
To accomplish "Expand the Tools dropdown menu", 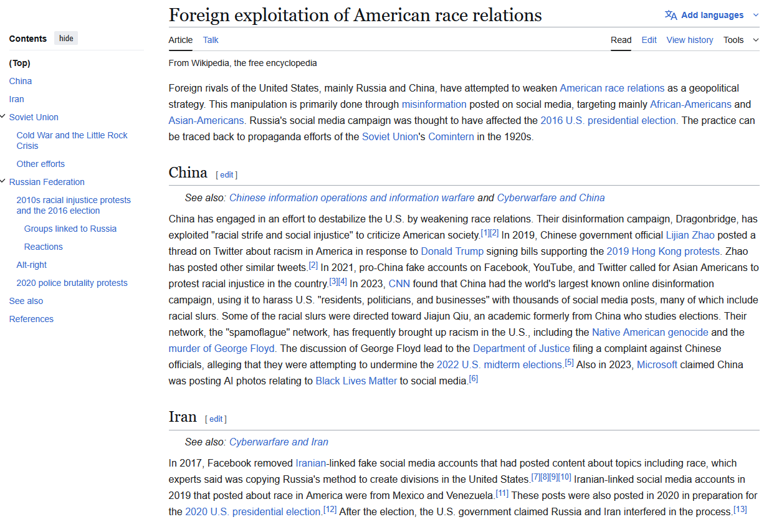I will pos(741,40).
